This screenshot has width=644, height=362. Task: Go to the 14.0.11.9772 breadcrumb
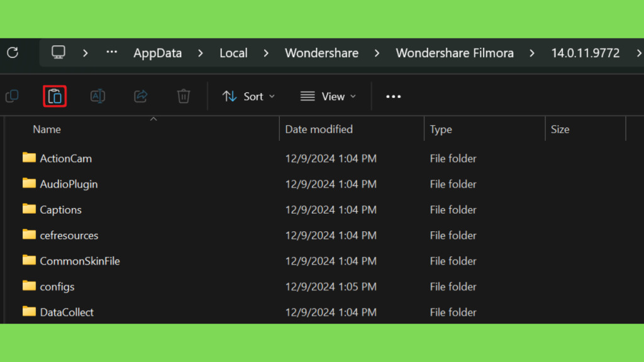click(586, 53)
